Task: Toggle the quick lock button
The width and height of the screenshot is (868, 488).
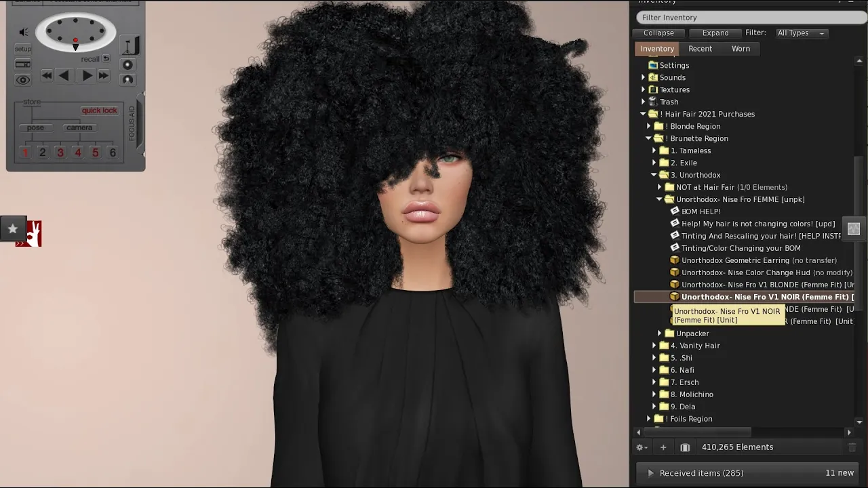Action: click(x=100, y=110)
